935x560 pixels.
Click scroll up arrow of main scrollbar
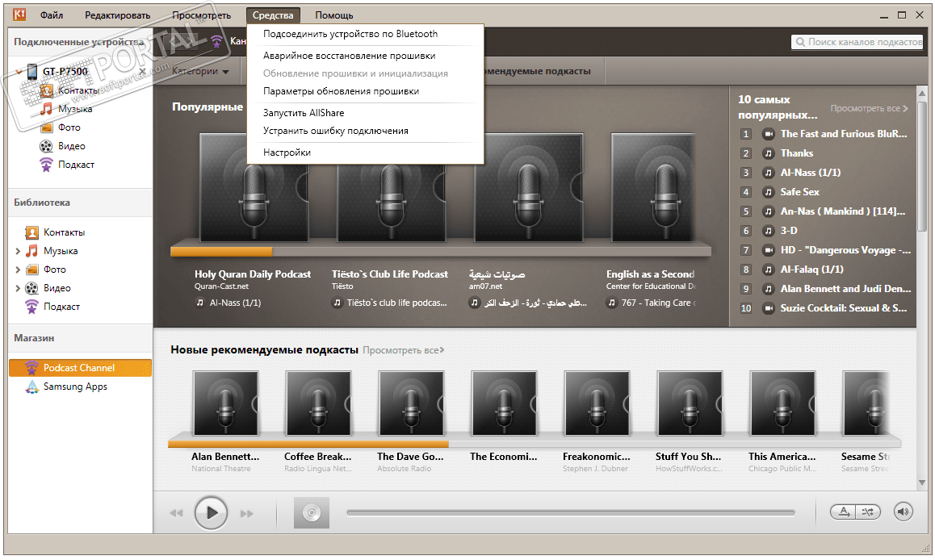pyautogui.click(x=922, y=93)
